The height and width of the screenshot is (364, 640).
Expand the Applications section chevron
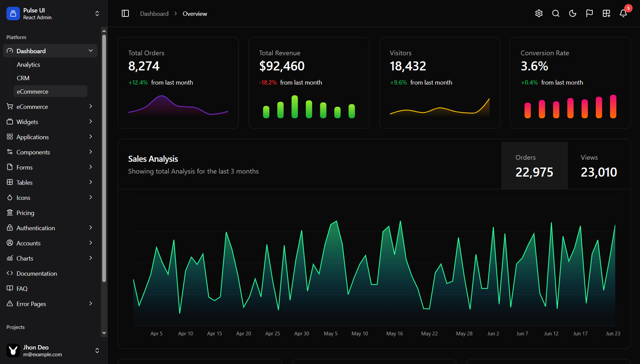91,136
